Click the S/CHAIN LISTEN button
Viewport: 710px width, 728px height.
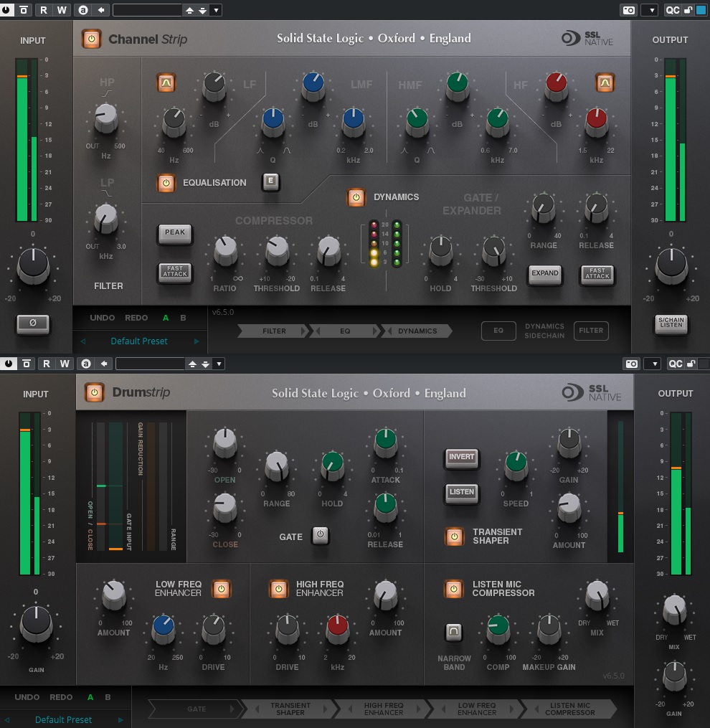pos(671,323)
